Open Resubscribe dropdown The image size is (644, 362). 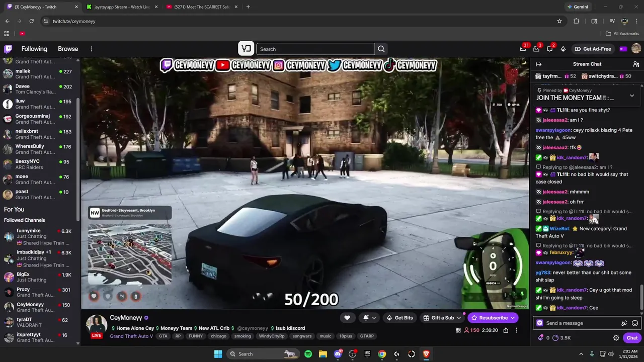tap(513, 318)
